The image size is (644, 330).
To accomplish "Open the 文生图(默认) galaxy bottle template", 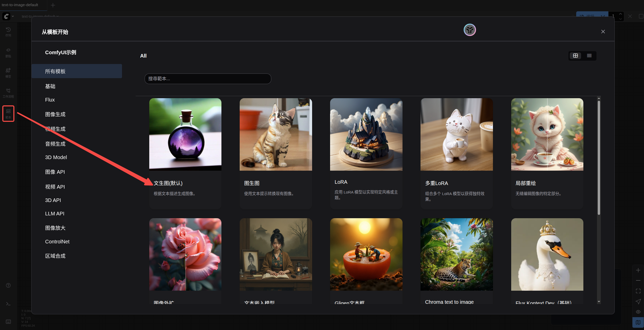I will coord(185,134).
